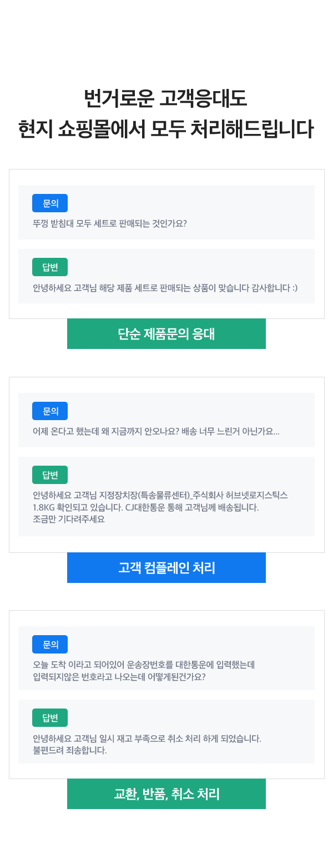Click the '현지 쇼핑몰에서 모두 처리해드립니다' heading line
The height and width of the screenshot is (868, 333).
click(x=165, y=129)
